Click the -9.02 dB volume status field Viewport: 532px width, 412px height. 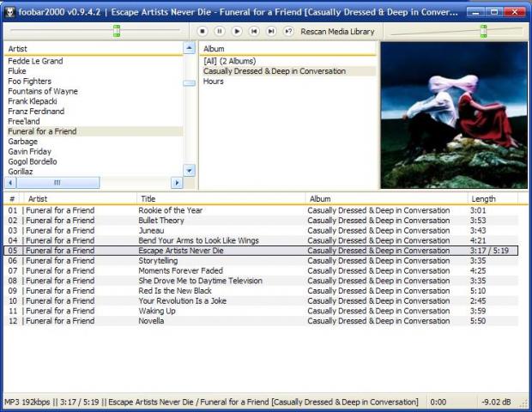496,403
